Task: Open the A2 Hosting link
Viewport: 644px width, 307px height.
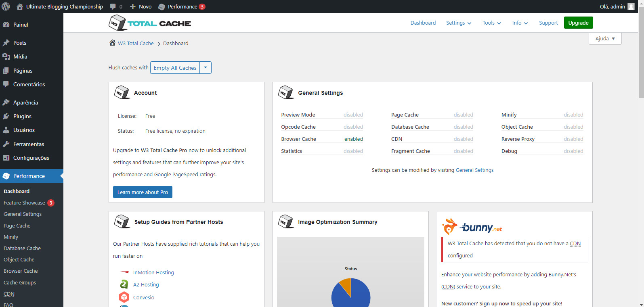Action: [146, 285]
